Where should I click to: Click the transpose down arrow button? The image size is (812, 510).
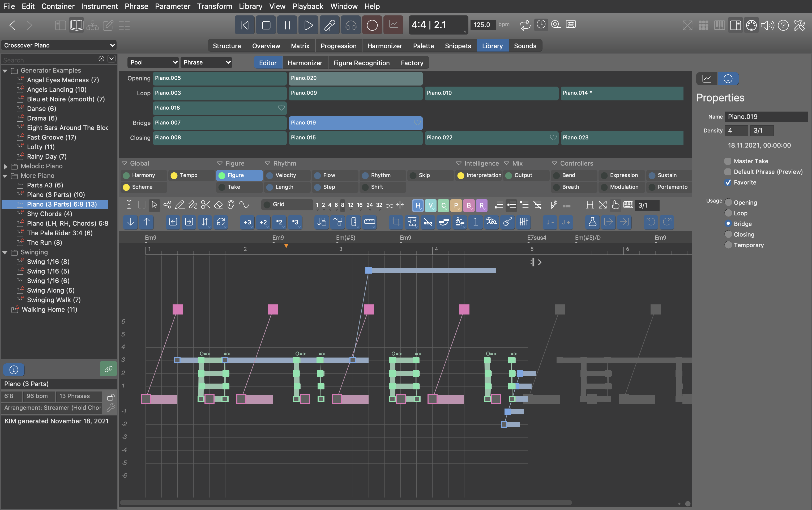coord(131,222)
